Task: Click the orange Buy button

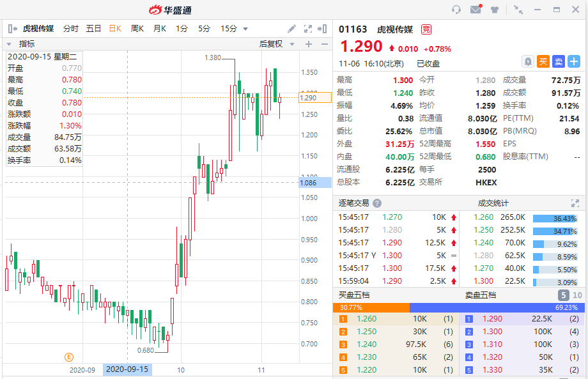Action: click(543, 61)
